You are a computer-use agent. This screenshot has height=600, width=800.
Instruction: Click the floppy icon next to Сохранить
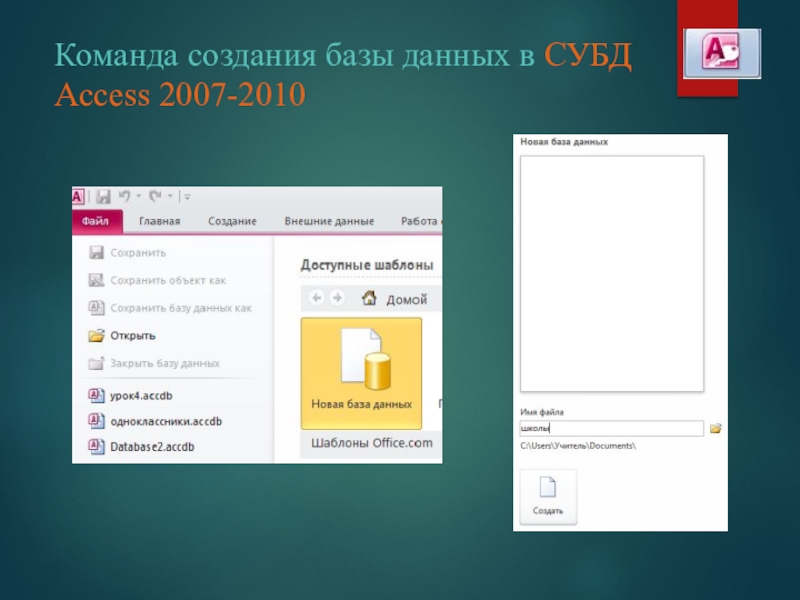point(96,253)
